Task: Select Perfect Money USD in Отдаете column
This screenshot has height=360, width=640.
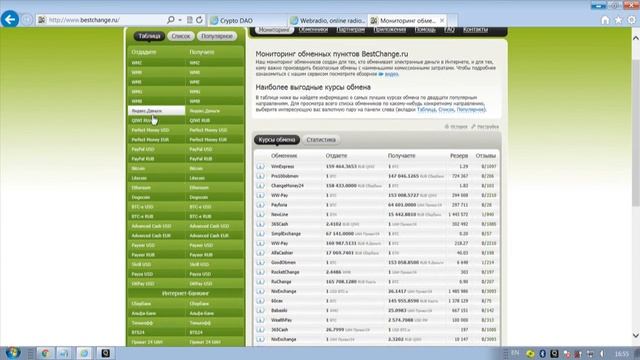Action: pyautogui.click(x=156, y=130)
